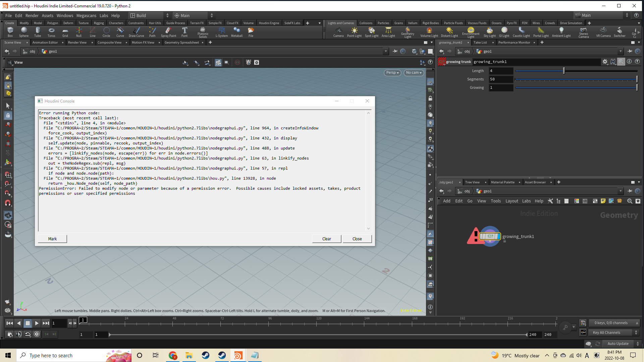Toggle pin on the network pane

pyautogui.click(x=630, y=191)
